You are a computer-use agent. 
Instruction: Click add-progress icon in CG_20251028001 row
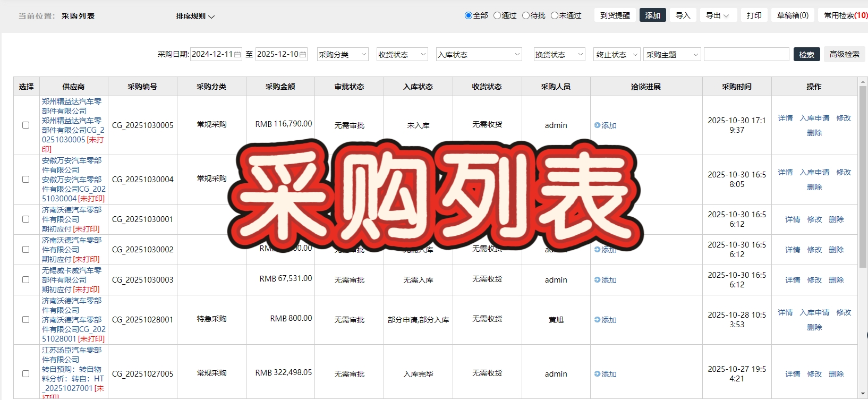597,320
